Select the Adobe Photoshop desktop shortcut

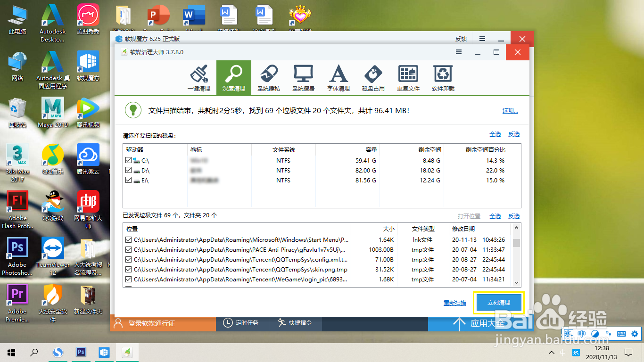(x=17, y=256)
